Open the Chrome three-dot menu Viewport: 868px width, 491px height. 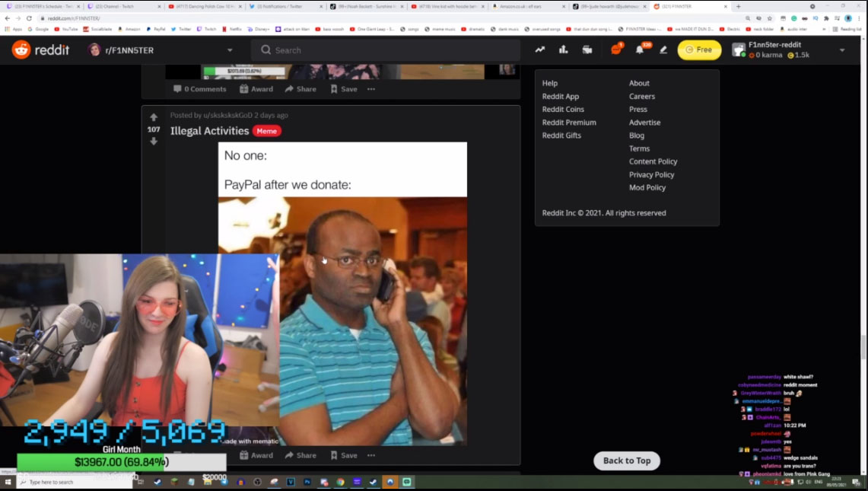tap(859, 18)
